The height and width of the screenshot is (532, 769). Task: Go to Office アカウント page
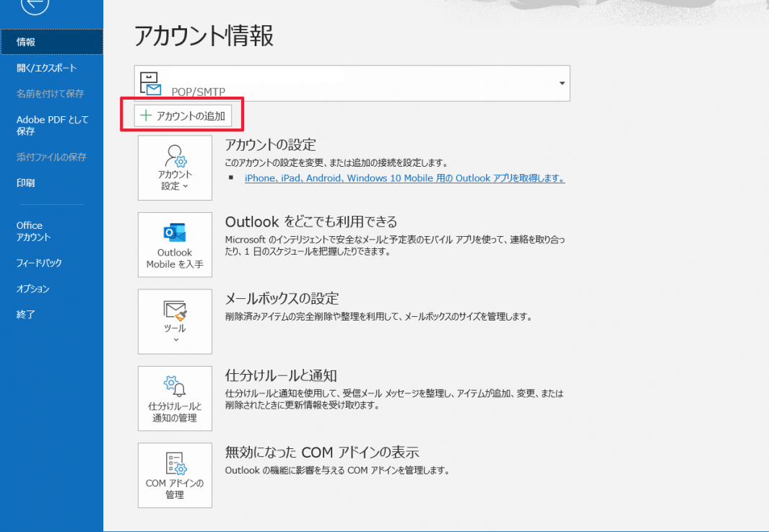pos(34,231)
